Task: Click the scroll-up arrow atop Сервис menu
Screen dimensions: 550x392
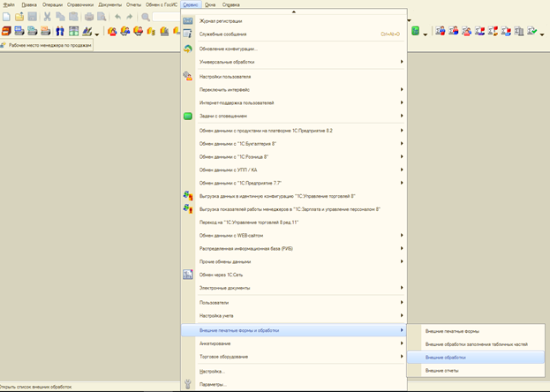Action: pos(294,12)
